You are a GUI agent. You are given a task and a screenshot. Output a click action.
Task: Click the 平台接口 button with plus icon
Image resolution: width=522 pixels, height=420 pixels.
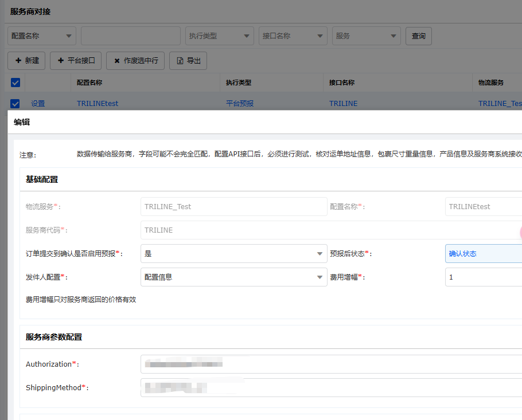(76, 60)
